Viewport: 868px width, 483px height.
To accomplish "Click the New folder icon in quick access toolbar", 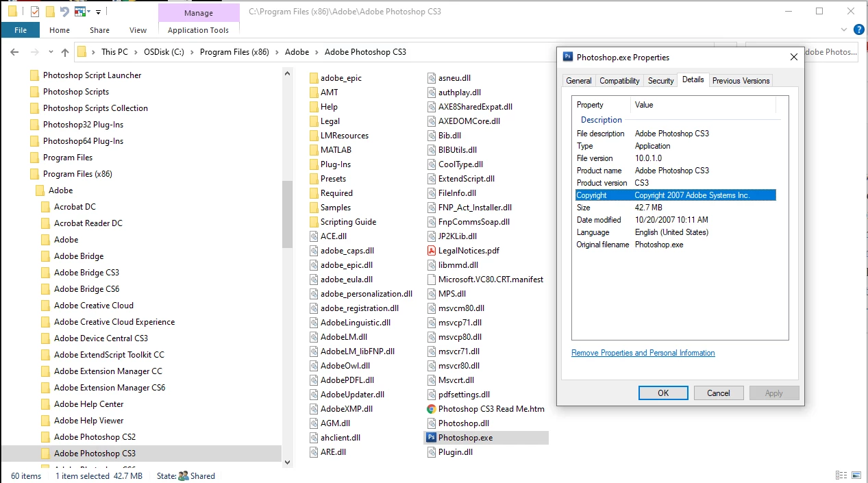I will [50, 12].
